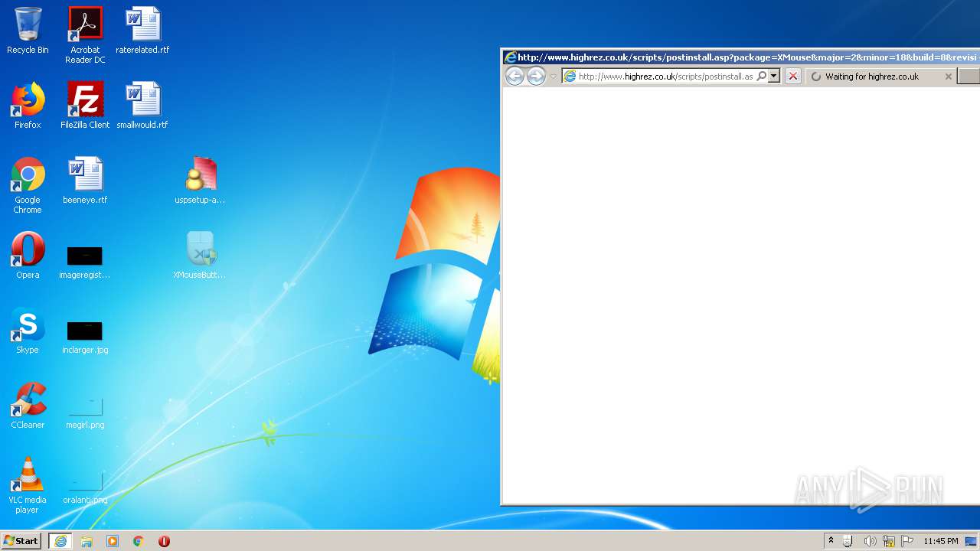Screen dimensions: 980x551
Task: Click the clock showing 11:45 PM
Action: coord(940,541)
